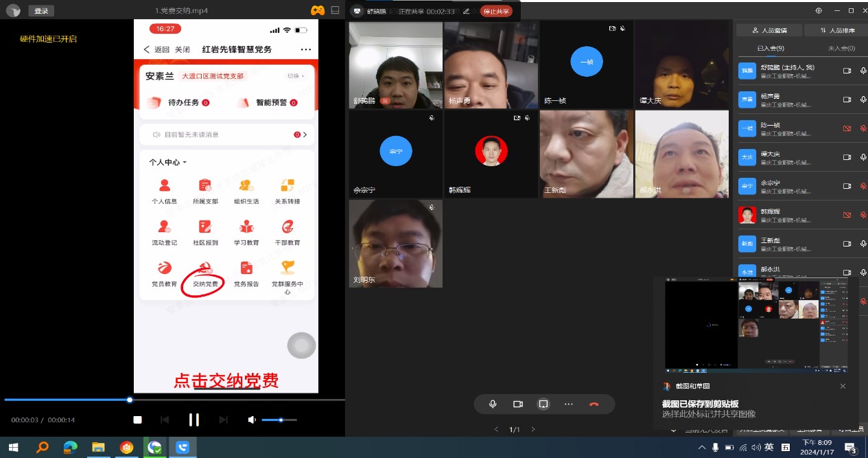Open the gamepad icon in player title bar

tap(318, 10)
